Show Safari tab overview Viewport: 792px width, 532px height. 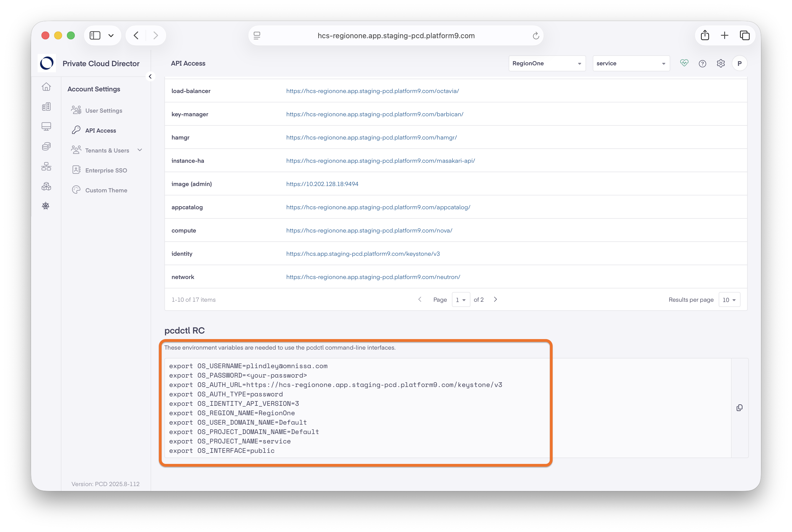pos(744,35)
